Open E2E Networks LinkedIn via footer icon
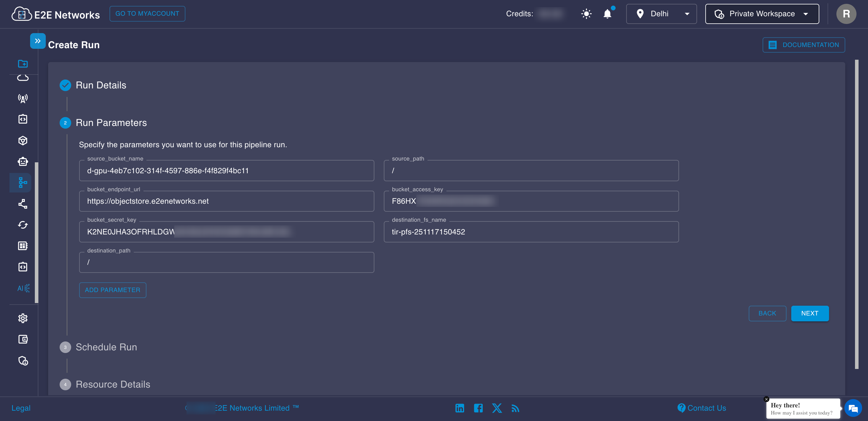The width and height of the screenshot is (868, 421). coord(460,408)
